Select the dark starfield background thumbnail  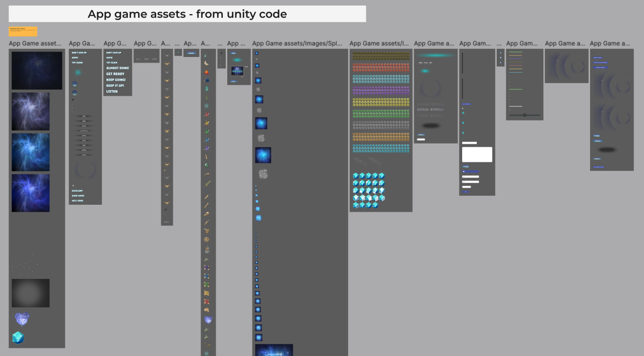tap(37, 71)
